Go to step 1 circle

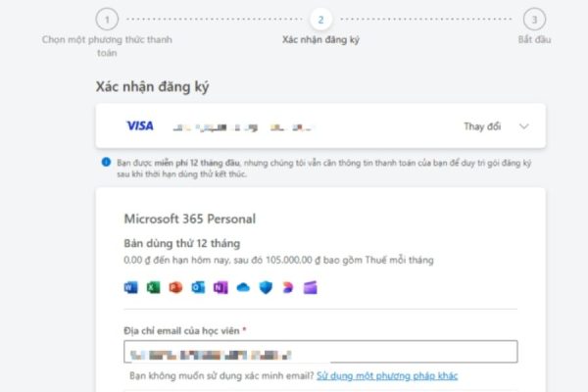pyautogui.click(x=107, y=20)
